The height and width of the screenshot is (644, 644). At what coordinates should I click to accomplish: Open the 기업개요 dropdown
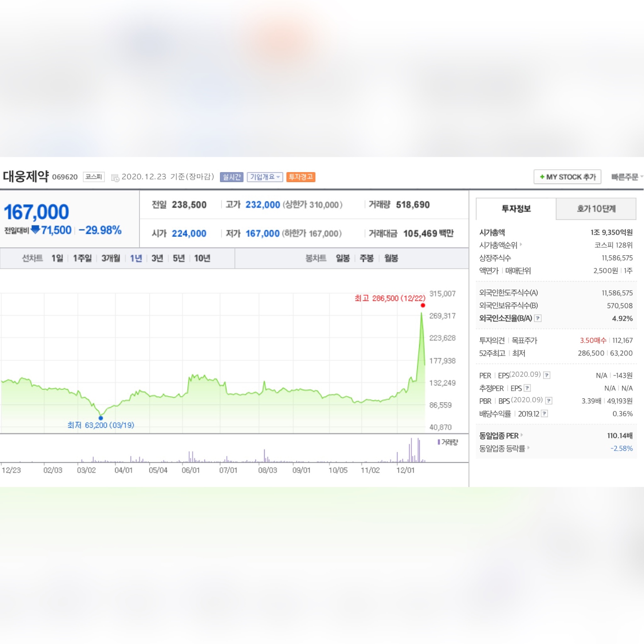point(265,177)
